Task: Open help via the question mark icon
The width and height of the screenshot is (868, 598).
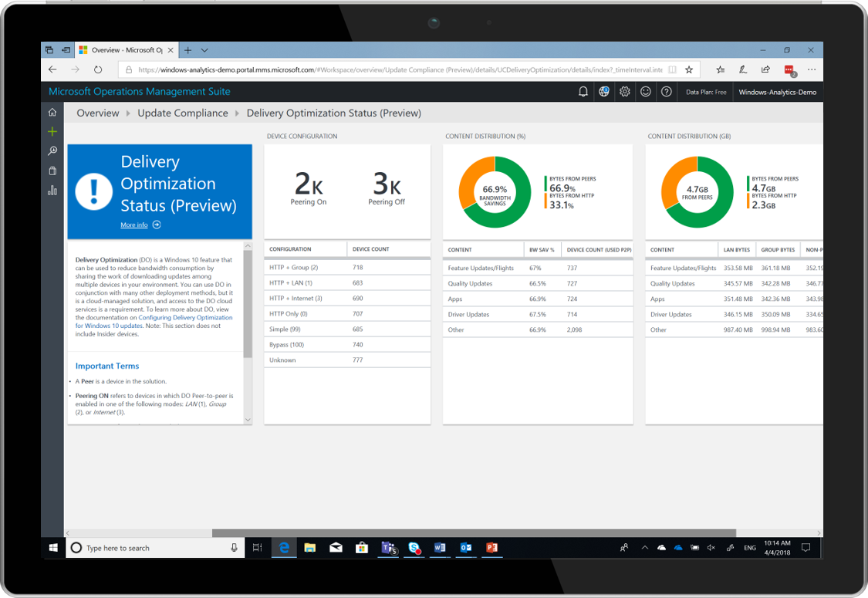Action: click(x=667, y=91)
